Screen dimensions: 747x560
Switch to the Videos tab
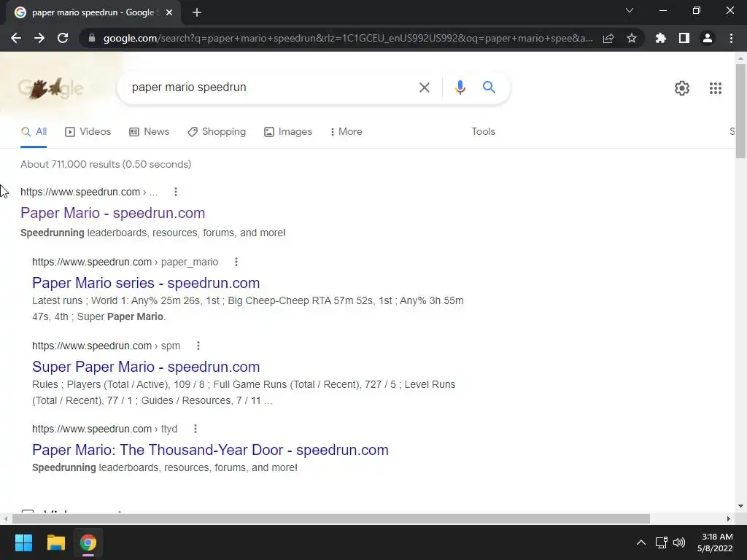pyautogui.click(x=88, y=132)
